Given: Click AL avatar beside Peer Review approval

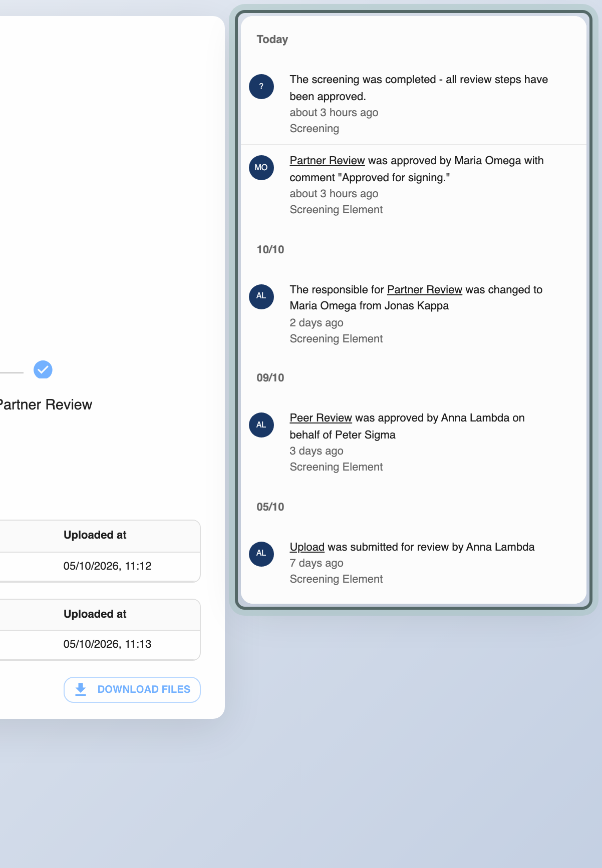Looking at the screenshot, I should tap(261, 425).
